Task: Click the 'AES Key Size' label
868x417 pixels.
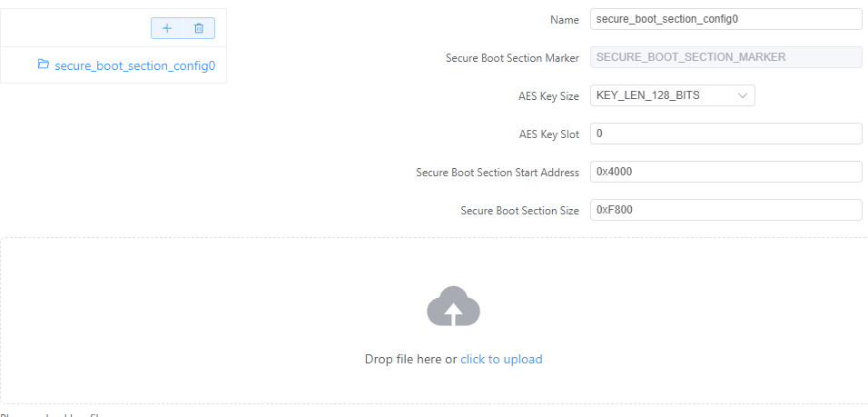Action: click(545, 96)
